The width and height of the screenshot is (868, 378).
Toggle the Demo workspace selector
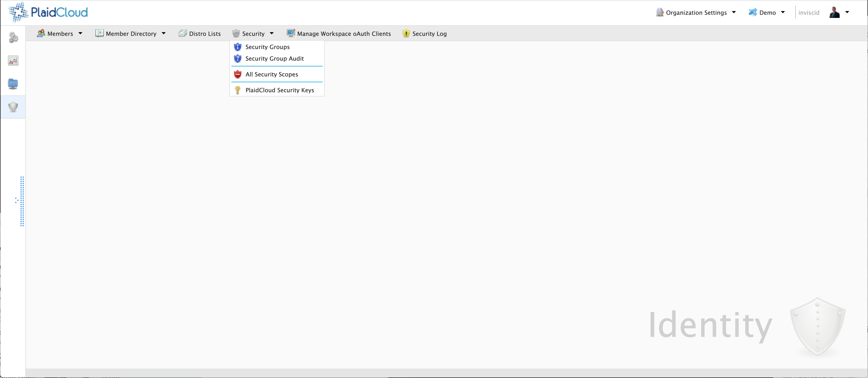pyautogui.click(x=768, y=12)
